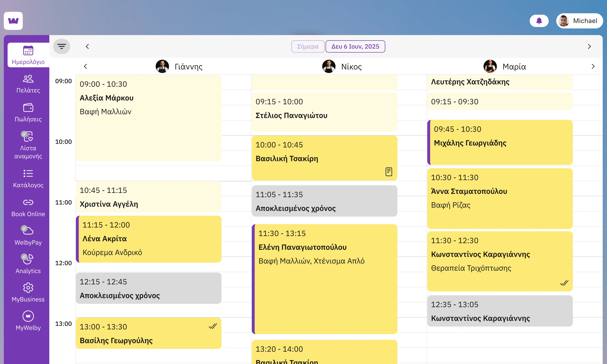
Task: Open the Michael profile menu
Action: pos(579,21)
